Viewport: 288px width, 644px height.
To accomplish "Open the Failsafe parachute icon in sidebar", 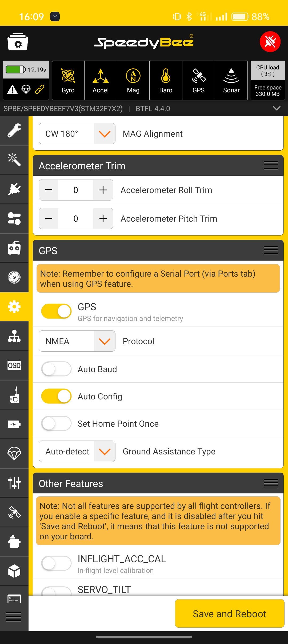I will [14, 453].
